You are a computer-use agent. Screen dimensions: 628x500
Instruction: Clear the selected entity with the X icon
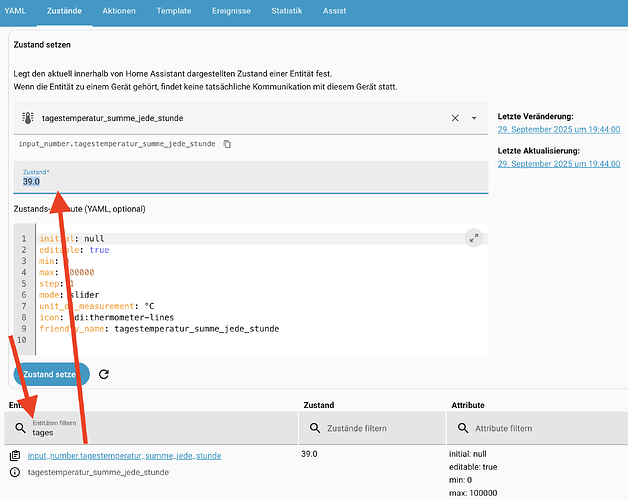click(455, 118)
